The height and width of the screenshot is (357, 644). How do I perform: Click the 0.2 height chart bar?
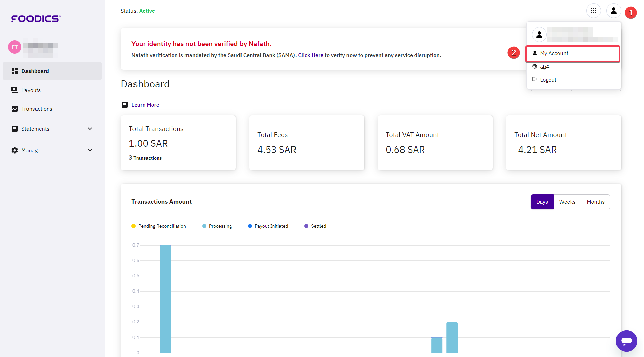pos(452,337)
